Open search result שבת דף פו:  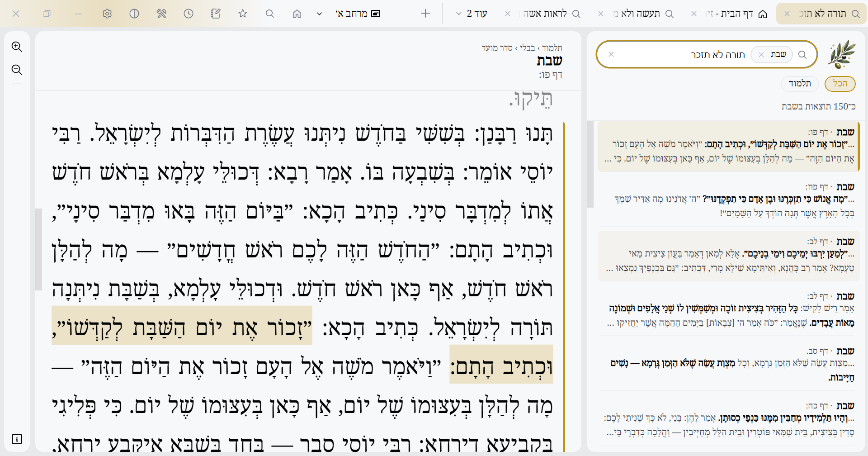(x=728, y=146)
